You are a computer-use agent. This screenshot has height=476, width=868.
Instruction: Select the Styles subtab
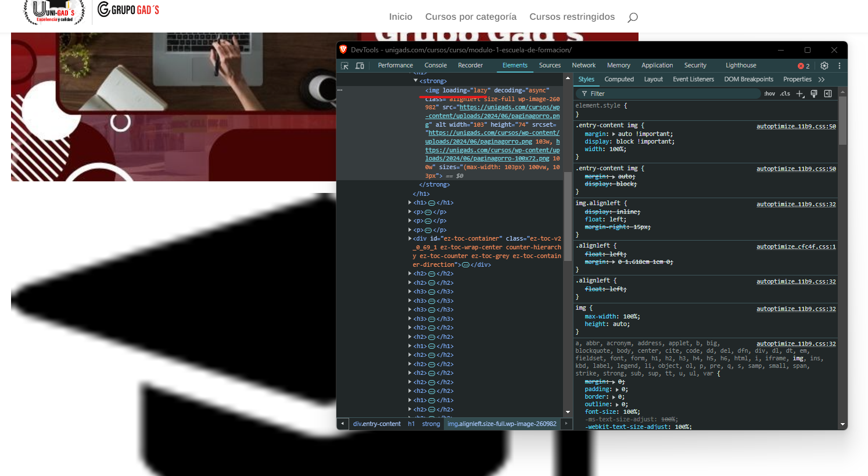pyautogui.click(x=586, y=80)
